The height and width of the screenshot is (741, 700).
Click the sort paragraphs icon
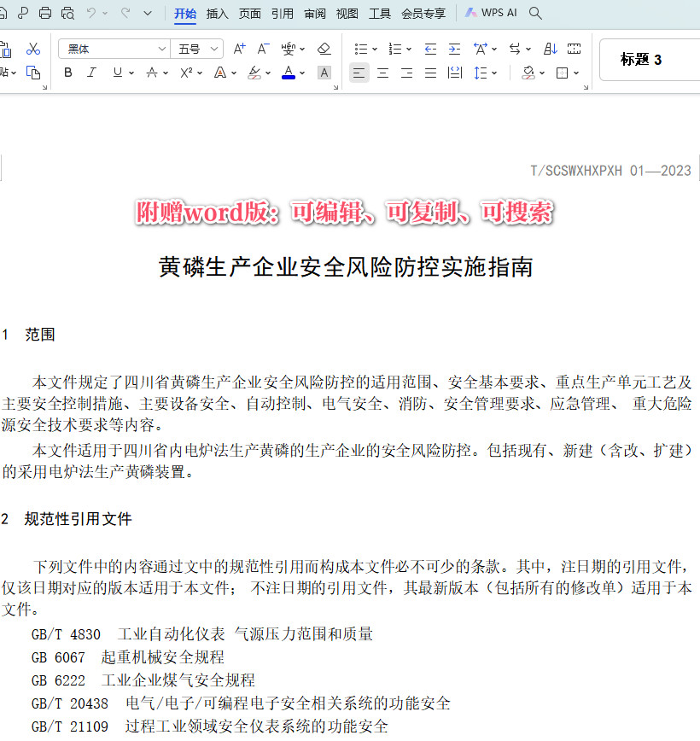coord(549,49)
